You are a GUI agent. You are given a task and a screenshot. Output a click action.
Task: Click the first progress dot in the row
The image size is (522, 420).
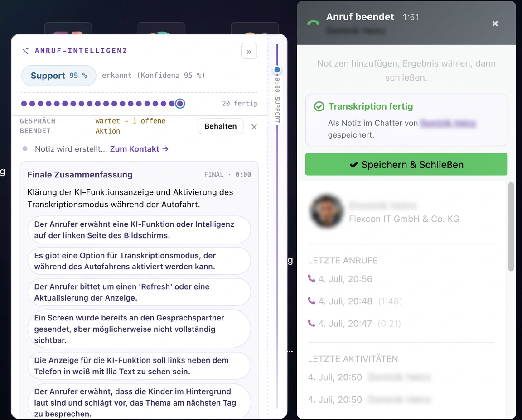coord(24,104)
